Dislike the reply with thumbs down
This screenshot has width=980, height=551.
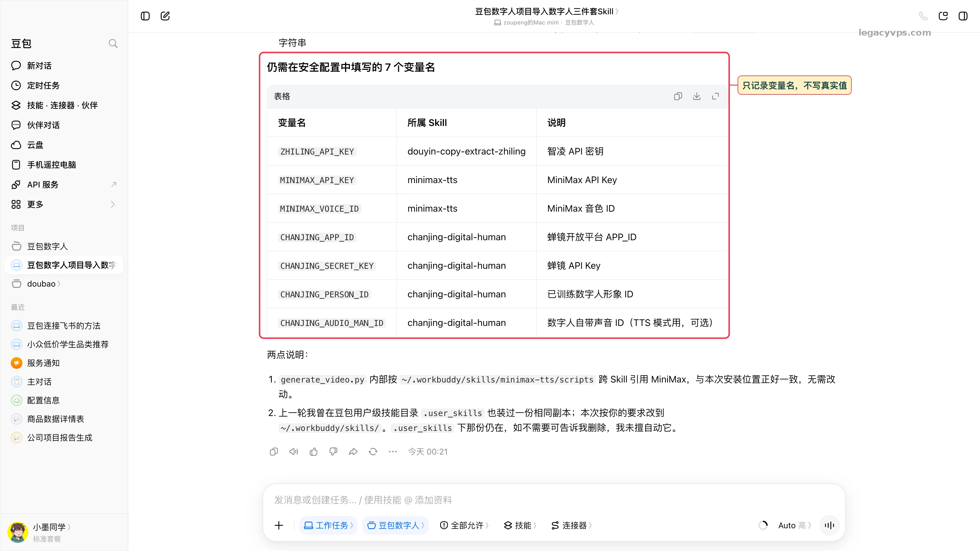coord(333,451)
